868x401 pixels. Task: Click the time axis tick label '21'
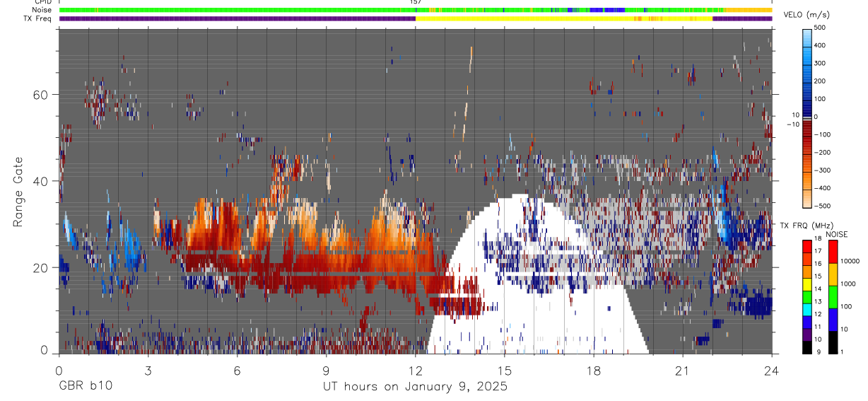pos(683,370)
